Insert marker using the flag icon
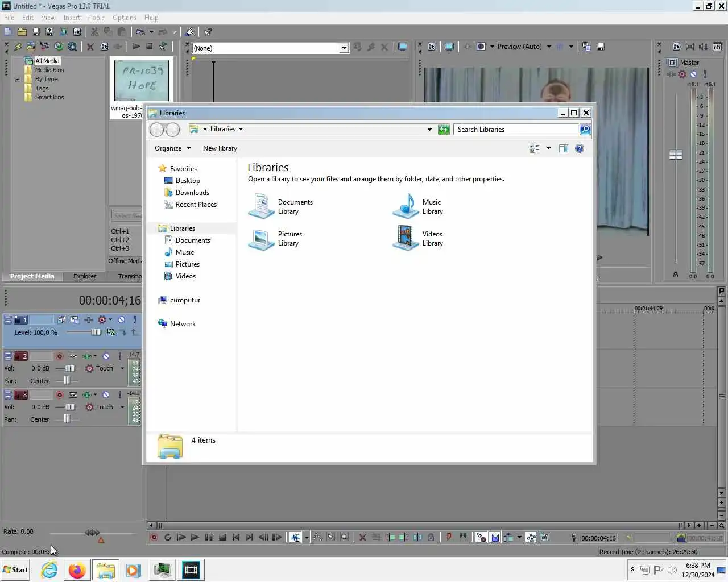 (449, 537)
